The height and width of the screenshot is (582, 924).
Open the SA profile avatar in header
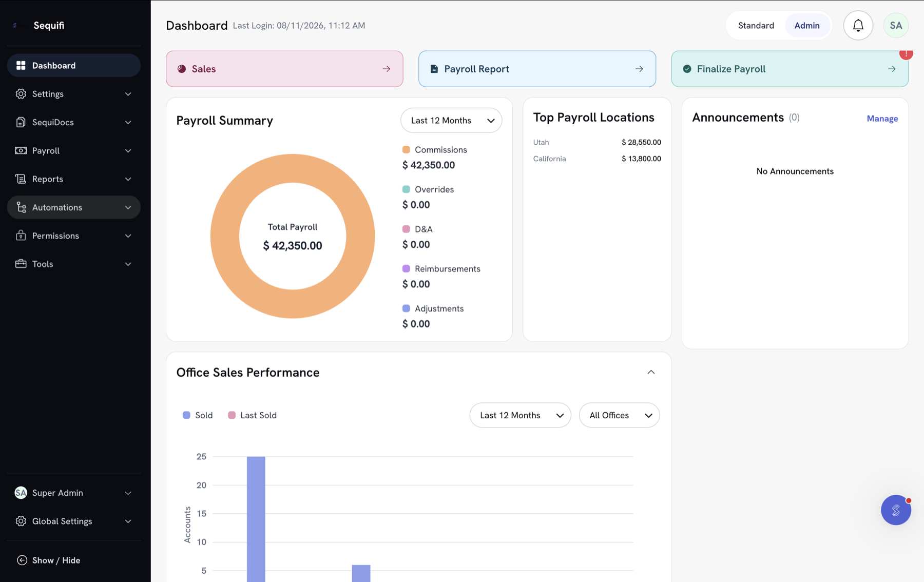click(x=896, y=25)
